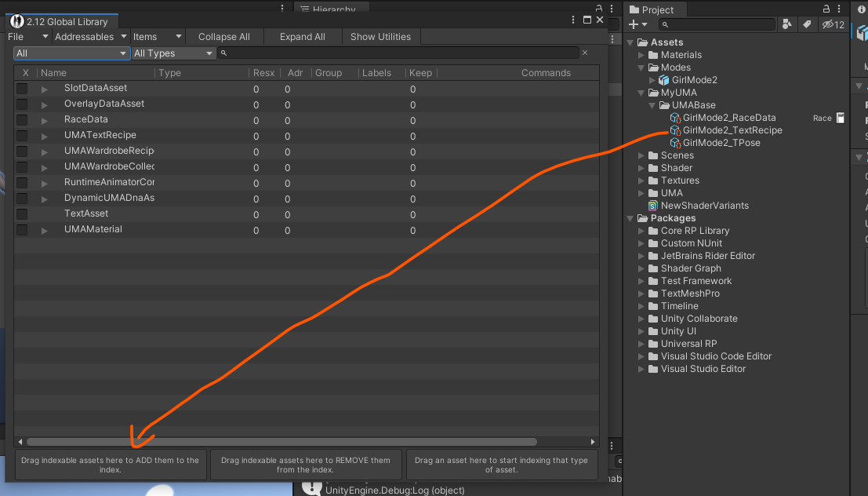
Task: Tick the DynamicUMADnaAsset row checkbox
Action: 22,199
